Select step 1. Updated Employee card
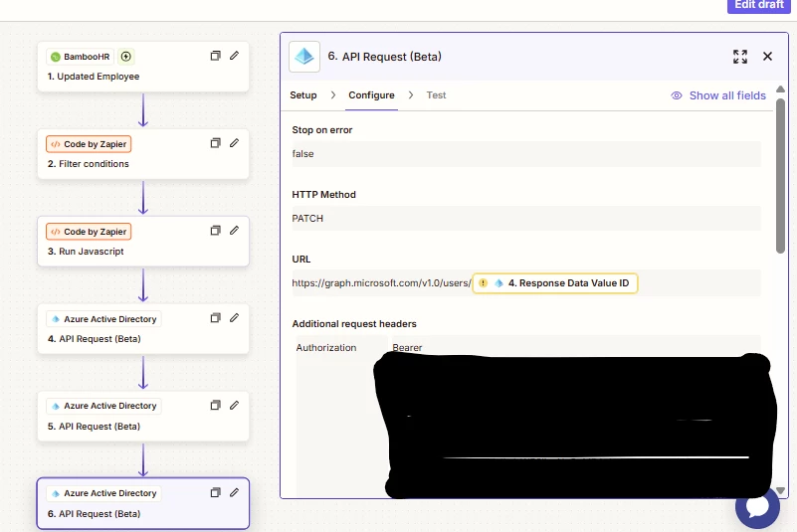 tap(143, 67)
